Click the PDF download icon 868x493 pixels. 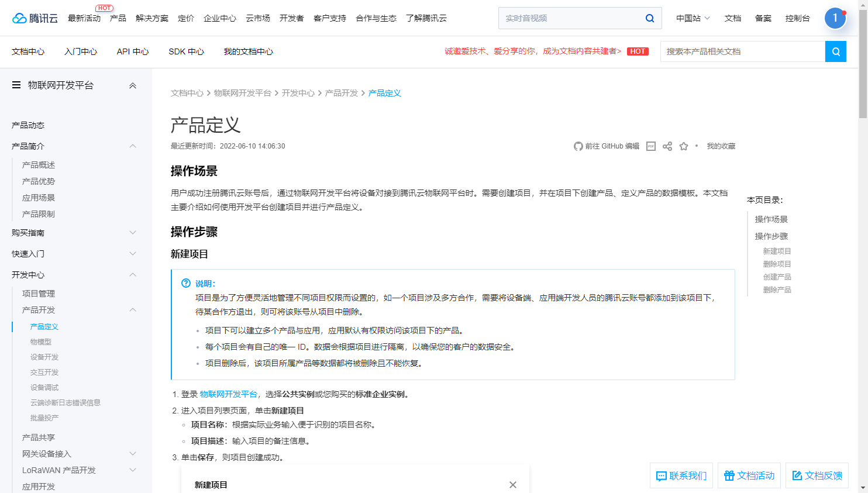tap(651, 146)
